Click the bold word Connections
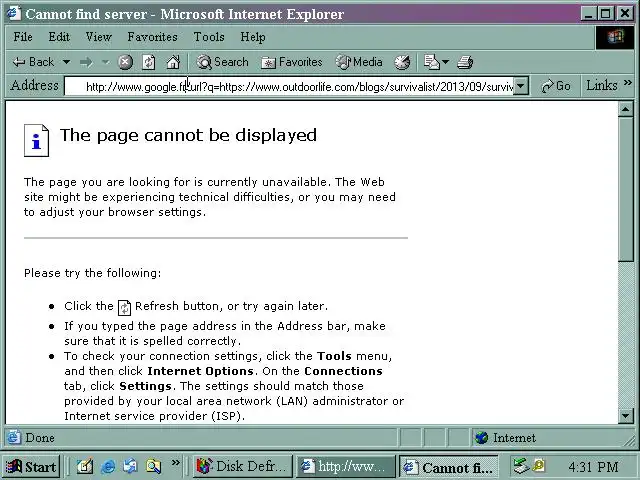Image resolution: width=640 pixels, height=480 pixels. 343,371
